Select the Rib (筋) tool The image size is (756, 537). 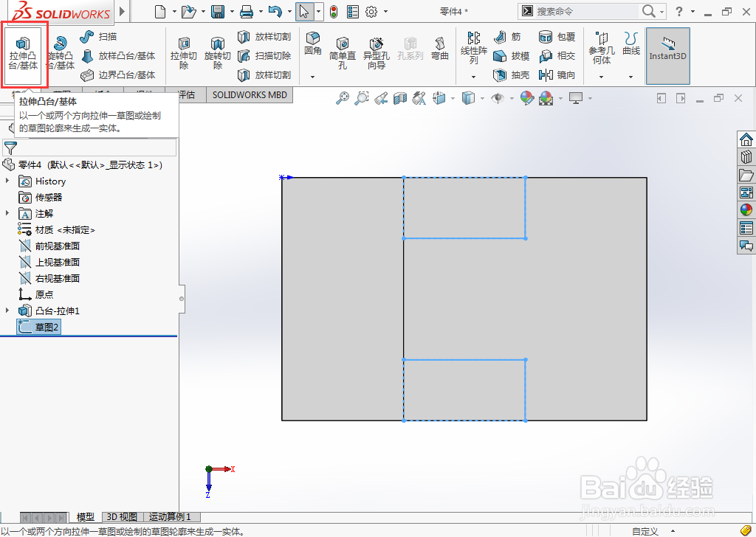point(507,37)
